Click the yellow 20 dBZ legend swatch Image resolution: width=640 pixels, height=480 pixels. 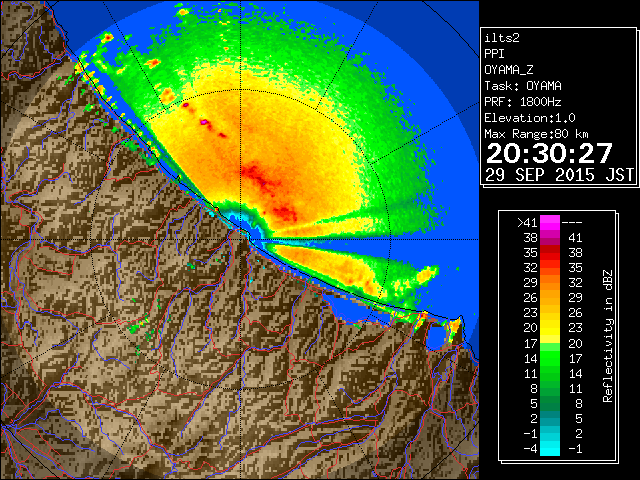point(550,328)
